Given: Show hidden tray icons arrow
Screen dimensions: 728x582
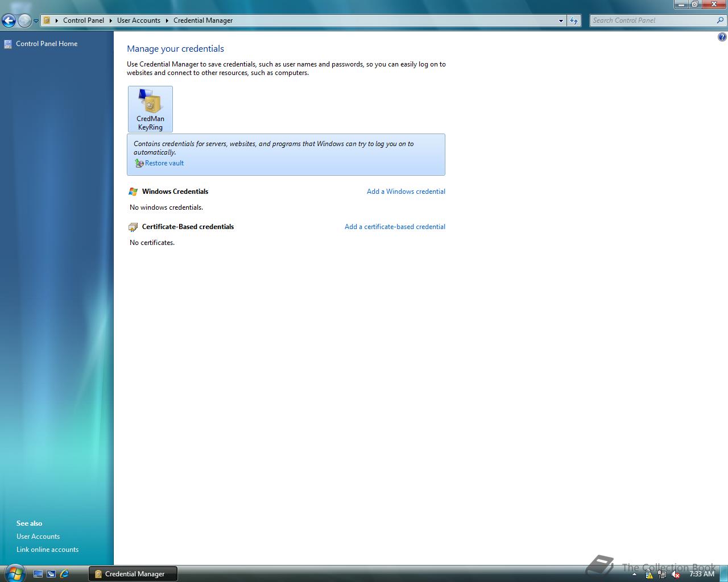Looking at the screenshot, I should click(634, 574).
